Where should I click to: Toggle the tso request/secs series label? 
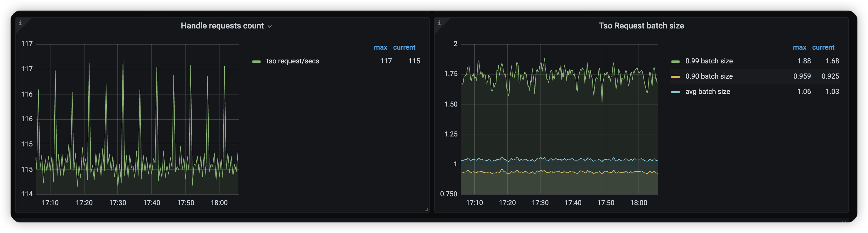coord(293,61)
